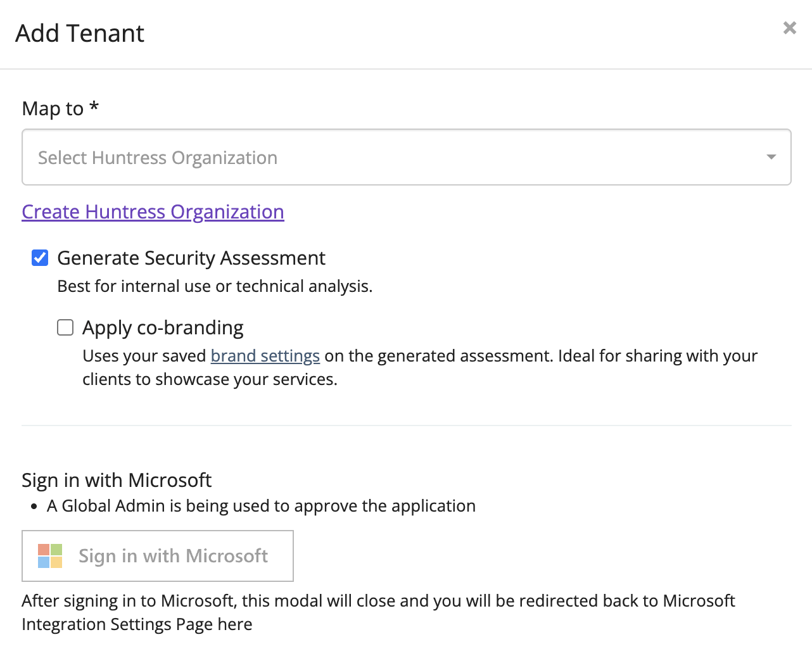Follow the brand settings link
812x656 pixels.
(265, 356)
